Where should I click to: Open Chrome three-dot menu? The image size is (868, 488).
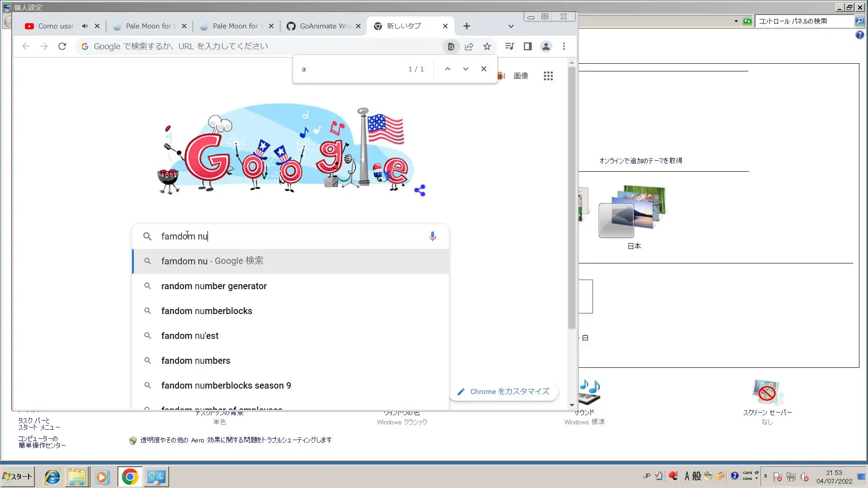pos(564,47)
